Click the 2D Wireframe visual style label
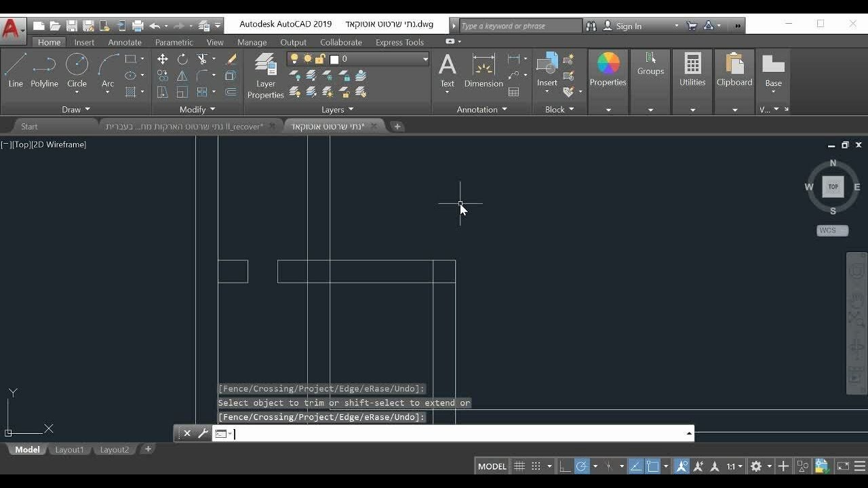 (59, 144)
